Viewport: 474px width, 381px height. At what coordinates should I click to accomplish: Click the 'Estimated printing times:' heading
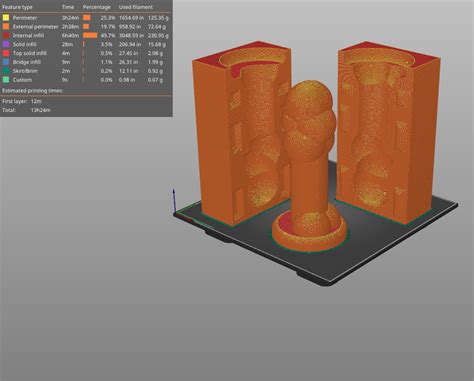33,91
